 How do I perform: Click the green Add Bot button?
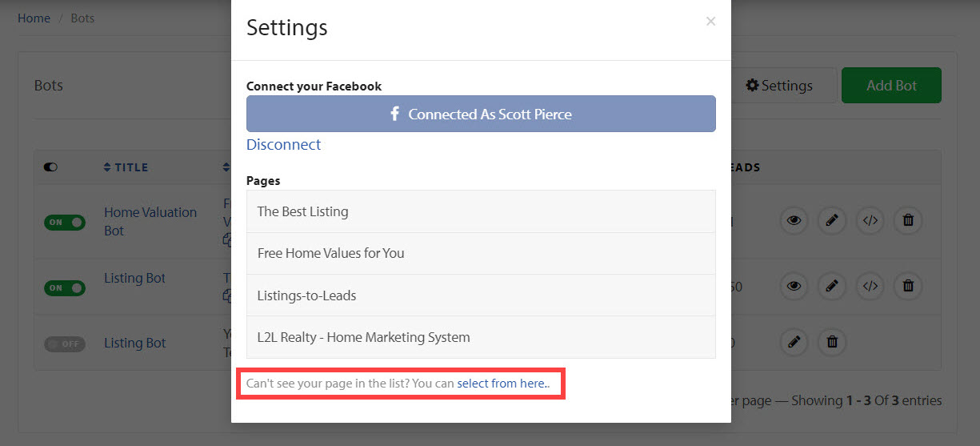pos(891,85)
